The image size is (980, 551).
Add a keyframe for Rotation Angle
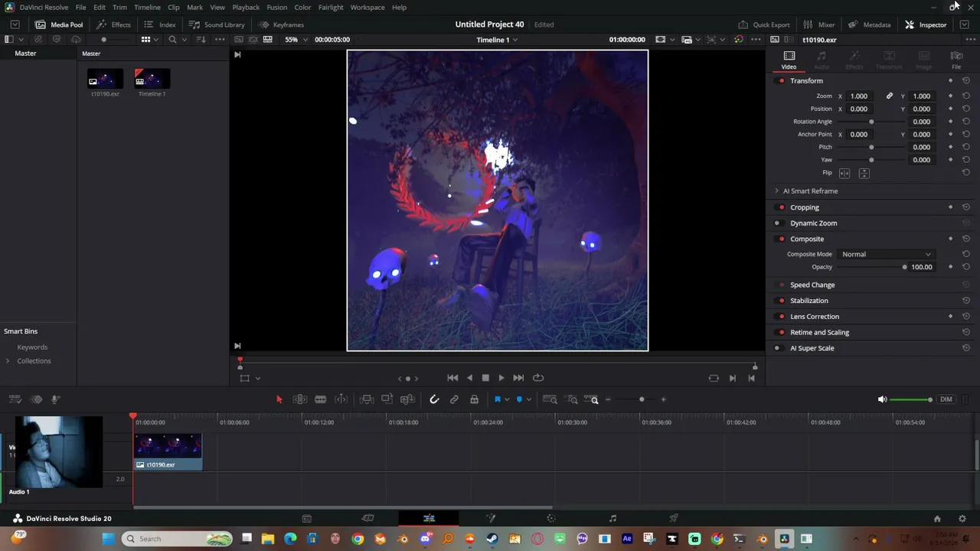pyautogui.click(x=950, y=122)
